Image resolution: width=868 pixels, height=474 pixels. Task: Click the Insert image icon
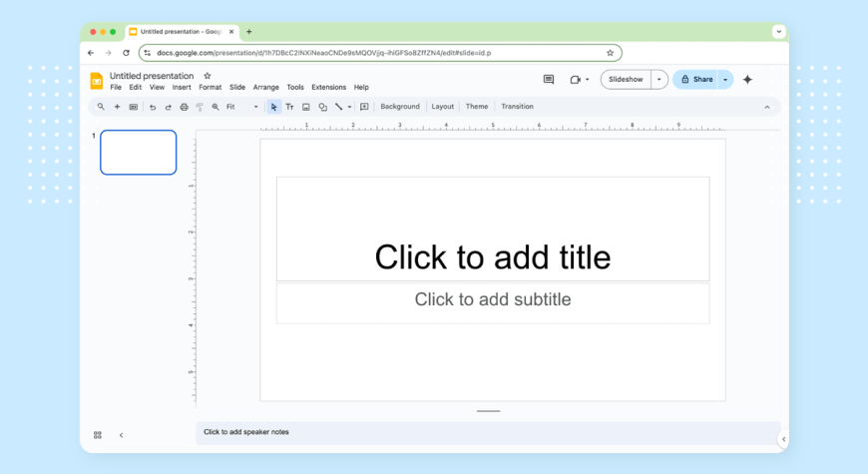click(x=306, y=107)
